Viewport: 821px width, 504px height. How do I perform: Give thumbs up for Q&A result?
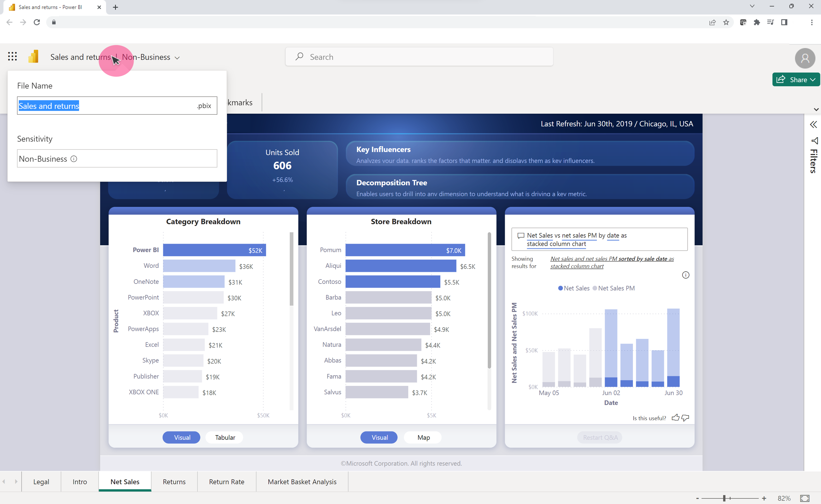(675, 418)
